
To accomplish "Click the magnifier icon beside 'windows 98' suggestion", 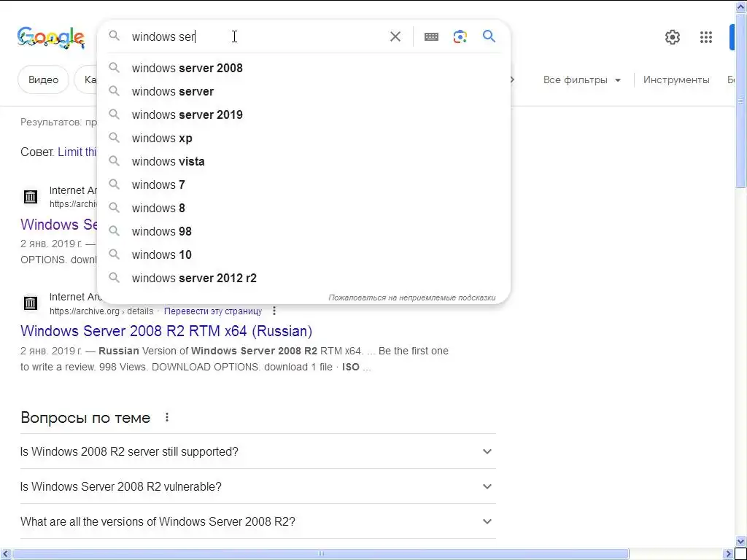I will (114, 231).
